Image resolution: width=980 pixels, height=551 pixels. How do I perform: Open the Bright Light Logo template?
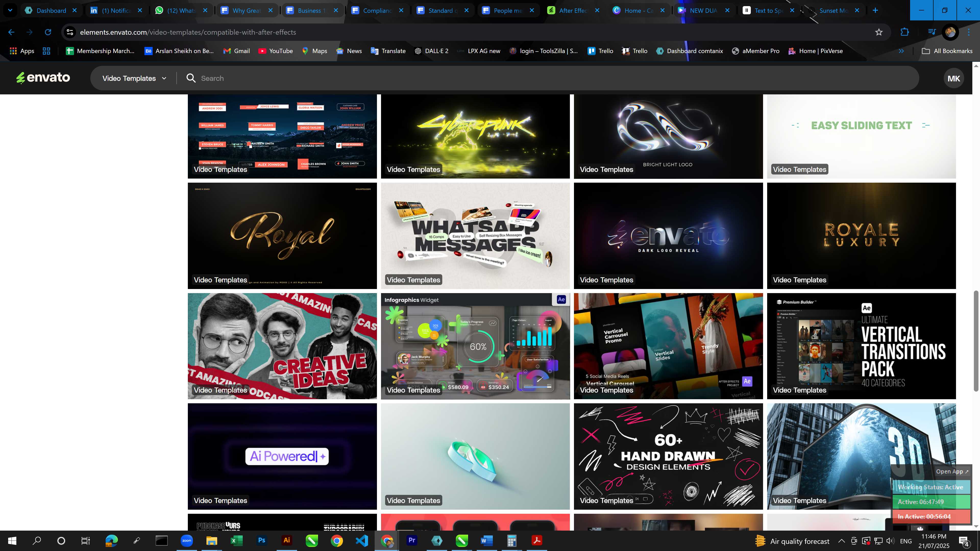pyautogui.click(x=668, y=136)
